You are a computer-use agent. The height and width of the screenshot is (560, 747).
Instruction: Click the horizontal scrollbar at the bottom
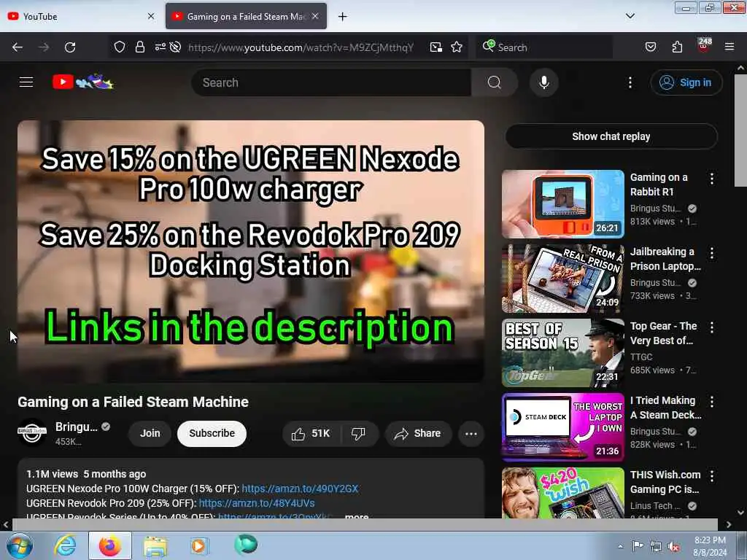coord(365,525)
